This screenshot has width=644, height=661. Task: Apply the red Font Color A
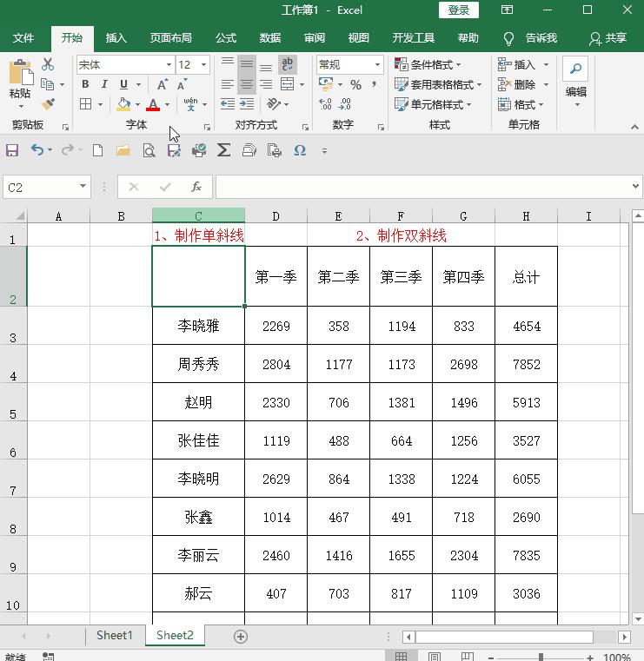153,104
